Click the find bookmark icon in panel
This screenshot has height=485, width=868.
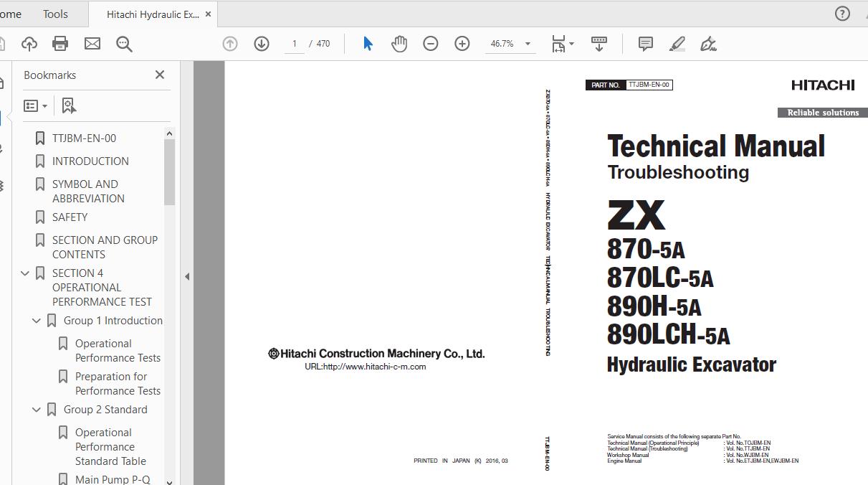(69, 105)
